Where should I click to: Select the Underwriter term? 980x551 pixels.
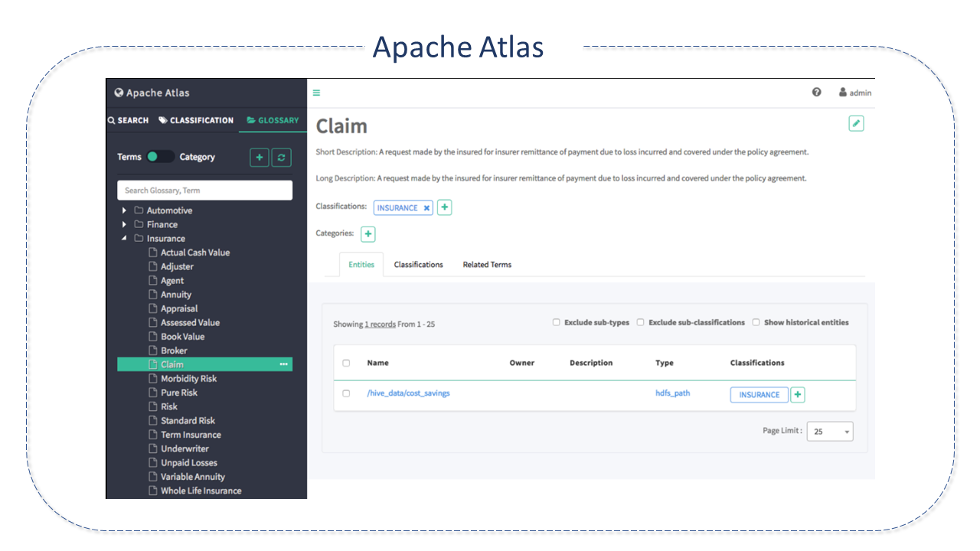coord(185,448)
